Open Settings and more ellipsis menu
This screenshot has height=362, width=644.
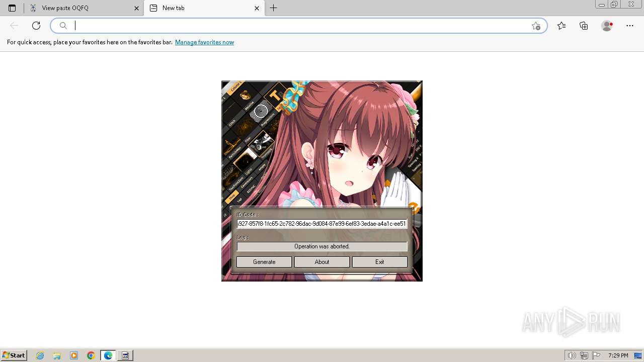click(x=629, y=26)
